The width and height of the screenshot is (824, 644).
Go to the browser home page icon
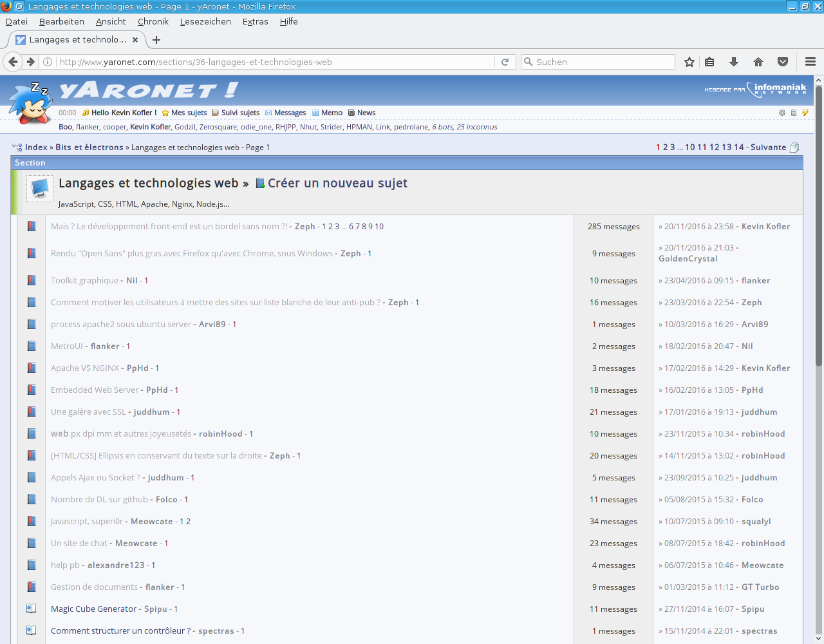[x=758, y=62]
